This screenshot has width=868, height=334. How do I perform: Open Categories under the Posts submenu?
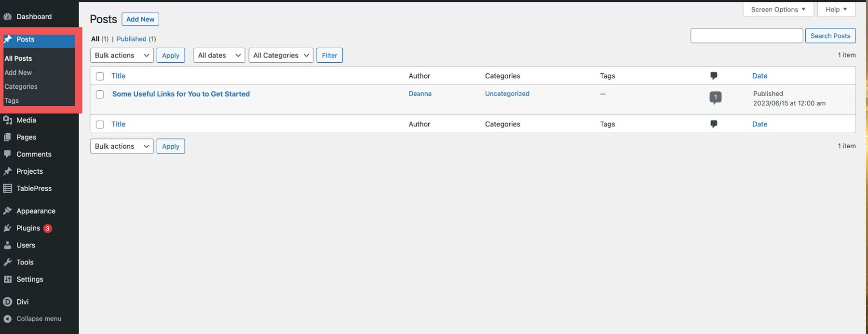click(21, 87)
